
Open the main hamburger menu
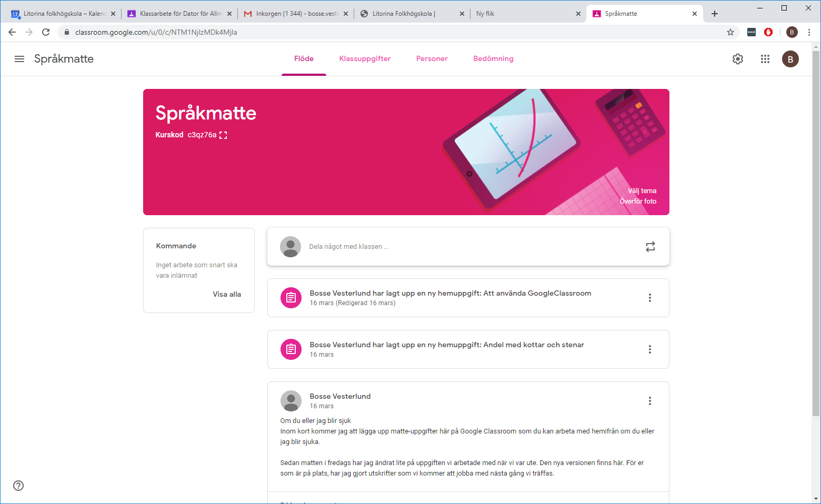point(19,59)
